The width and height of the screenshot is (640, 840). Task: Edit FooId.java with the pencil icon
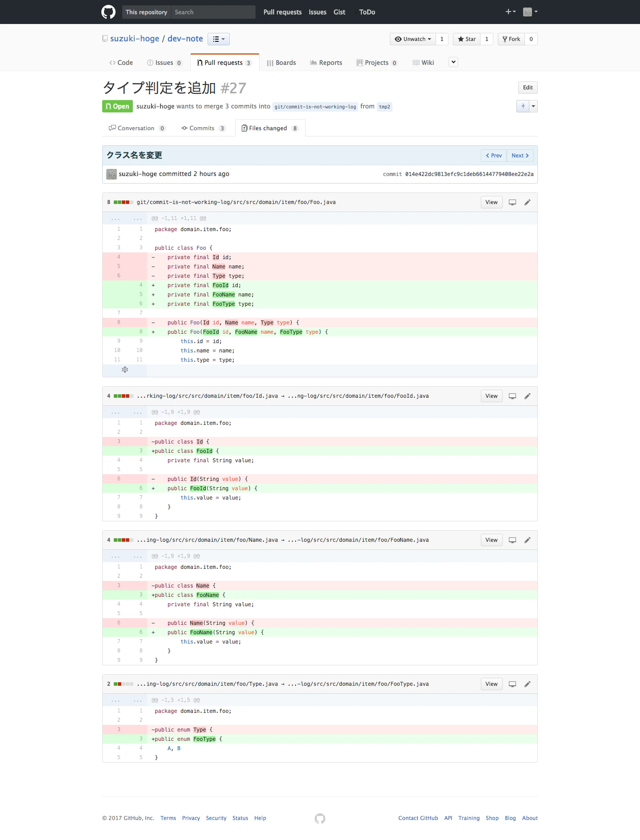tap(528, 396)
